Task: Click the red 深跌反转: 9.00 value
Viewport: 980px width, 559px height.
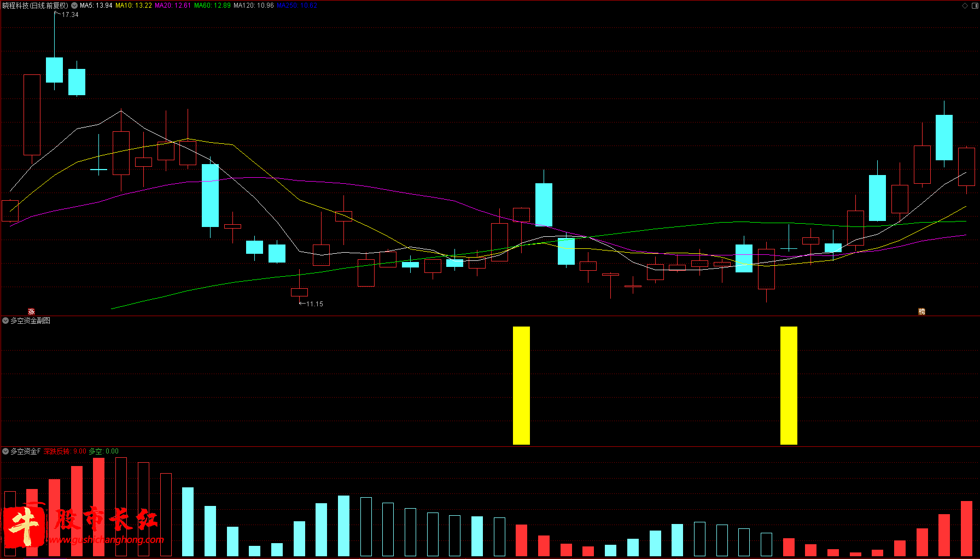Action: click(65, 451)
